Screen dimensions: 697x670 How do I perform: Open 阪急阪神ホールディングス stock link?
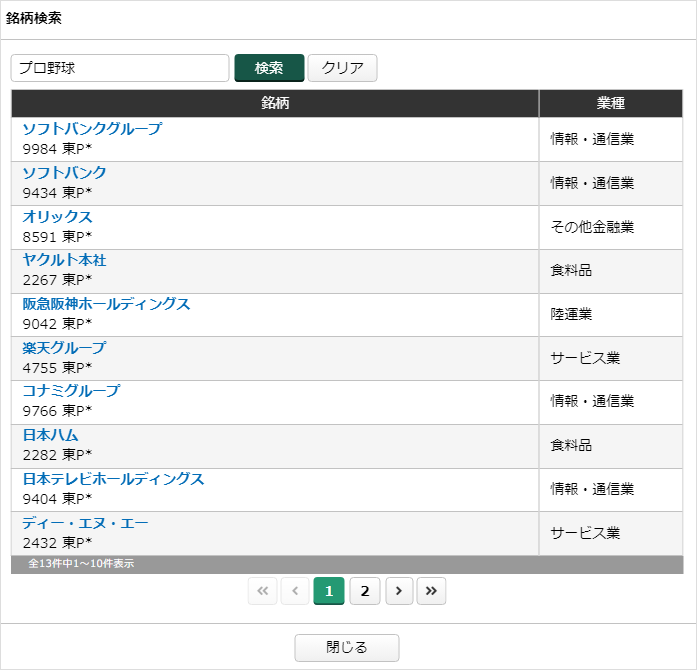coord(106,304)
